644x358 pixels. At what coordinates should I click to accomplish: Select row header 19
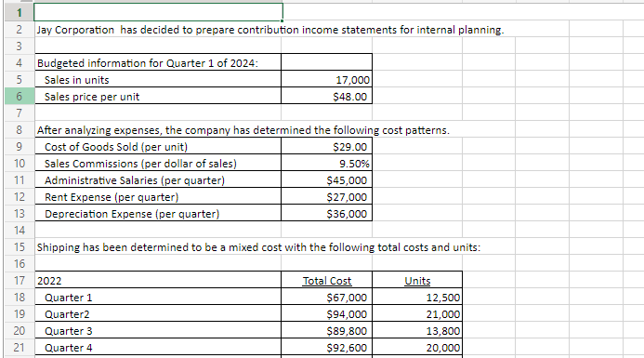19,314
